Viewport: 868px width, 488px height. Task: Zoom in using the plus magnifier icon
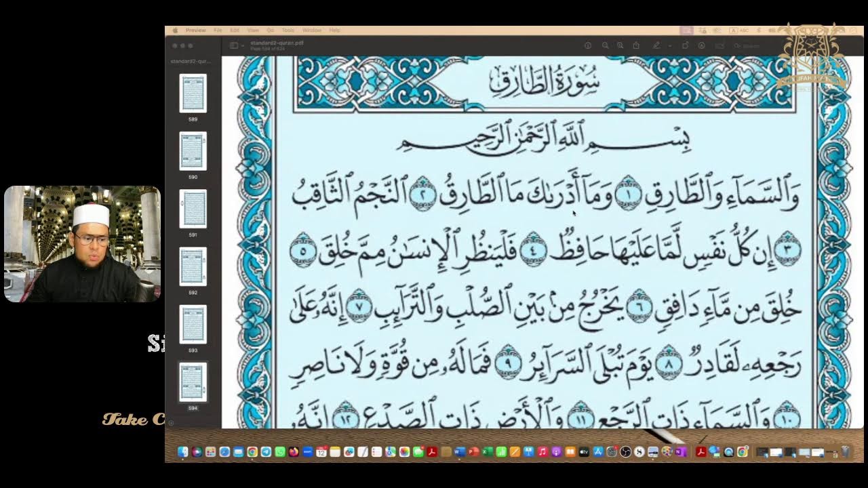point(620,45)
